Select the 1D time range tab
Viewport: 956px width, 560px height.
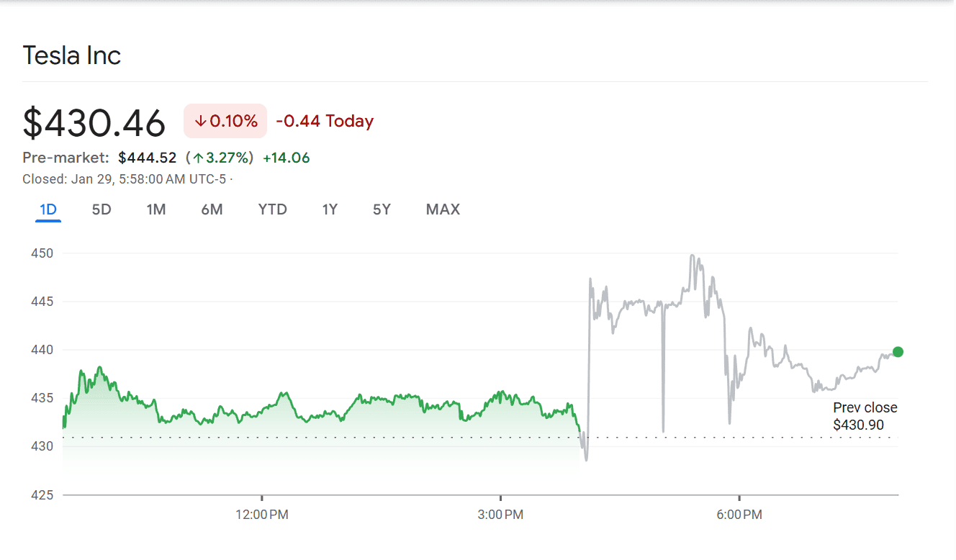48,209
